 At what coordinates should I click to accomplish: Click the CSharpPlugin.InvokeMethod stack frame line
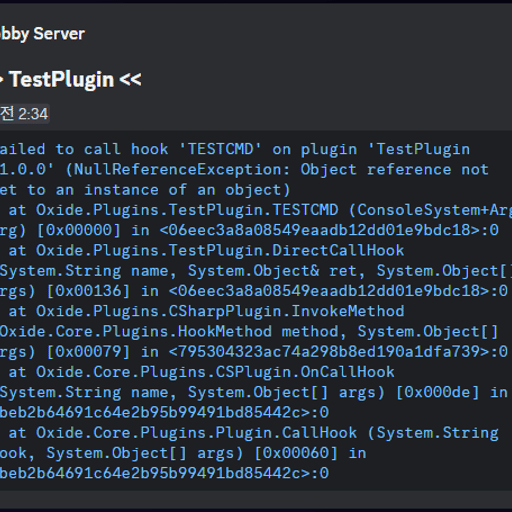coord(206,311)
